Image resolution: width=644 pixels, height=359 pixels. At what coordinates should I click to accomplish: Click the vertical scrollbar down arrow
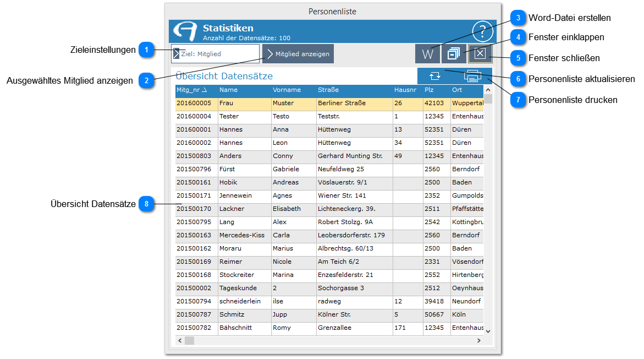[x=488, y=331]
